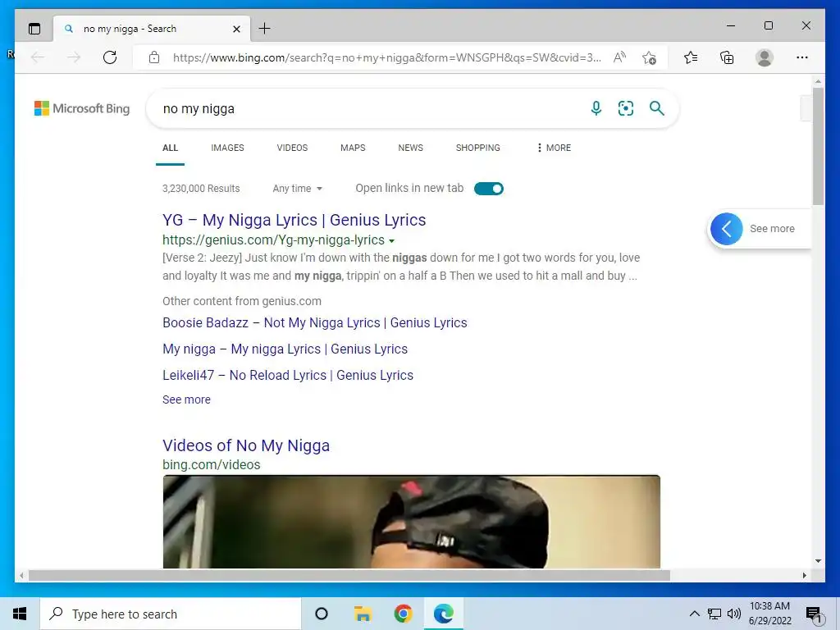Image resolution: width=840 pixels, height=630 pixels.
Task: Open the Windows Start menu
Action: click(x=20, y=614)
